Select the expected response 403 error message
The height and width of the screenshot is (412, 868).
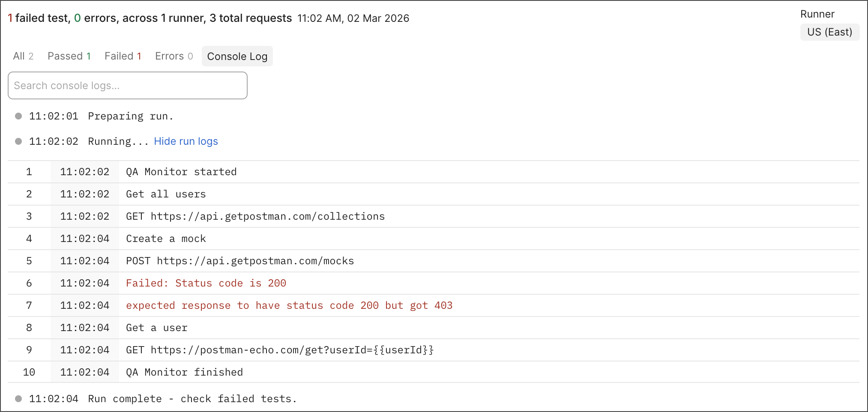289,305
